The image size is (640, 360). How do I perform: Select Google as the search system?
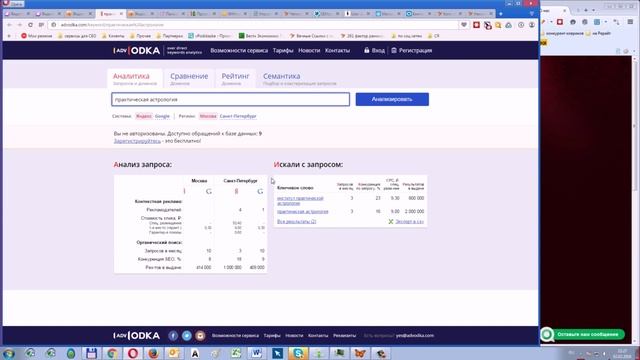[x=162, y=116]
